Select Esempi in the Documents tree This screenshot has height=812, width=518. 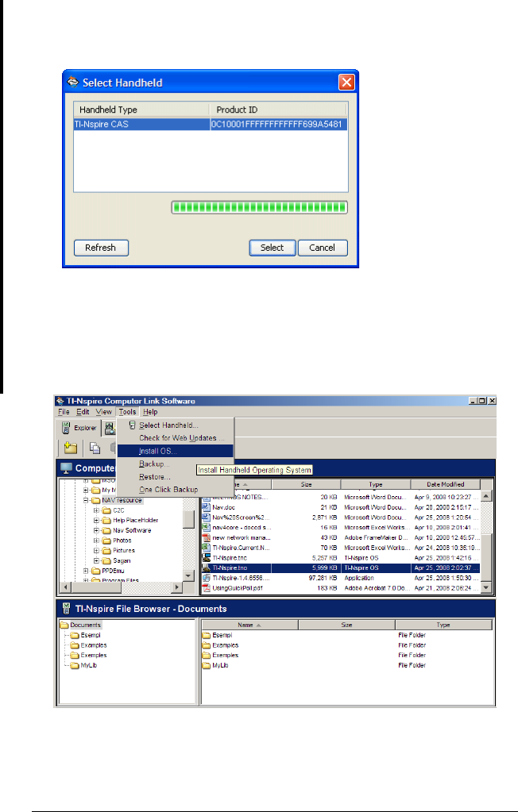click(91, 635)
